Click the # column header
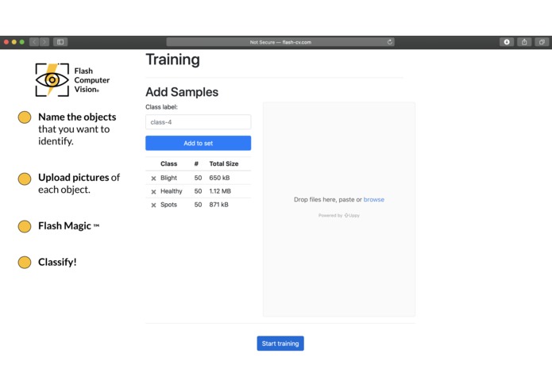552x392 pixels. pyautogui.click(x=196, y=163)
